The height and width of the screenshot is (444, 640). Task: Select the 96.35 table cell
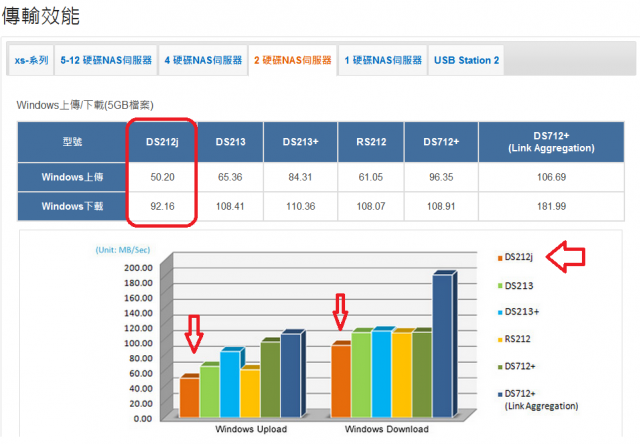pyautogui.click(x=441, y=177)
